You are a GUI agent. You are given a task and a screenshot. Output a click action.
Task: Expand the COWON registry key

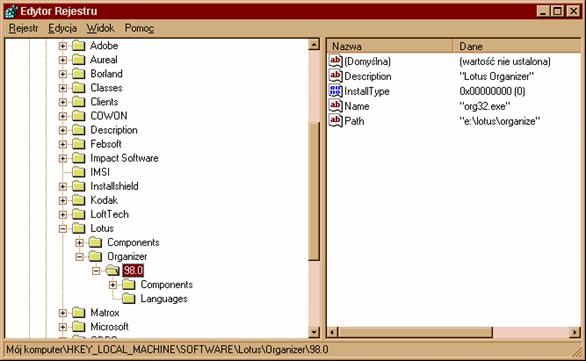(x=63, y=116)
